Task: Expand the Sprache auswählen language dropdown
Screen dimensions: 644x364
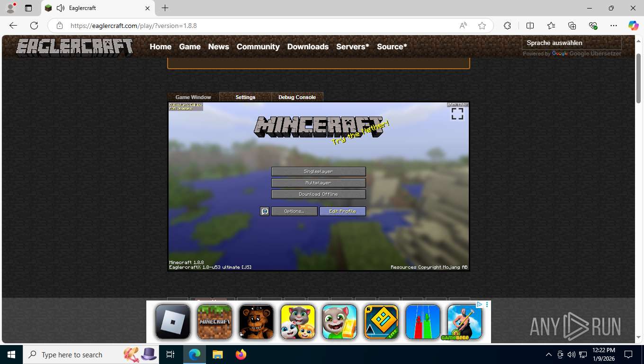Action: click(x=572, y=43)
